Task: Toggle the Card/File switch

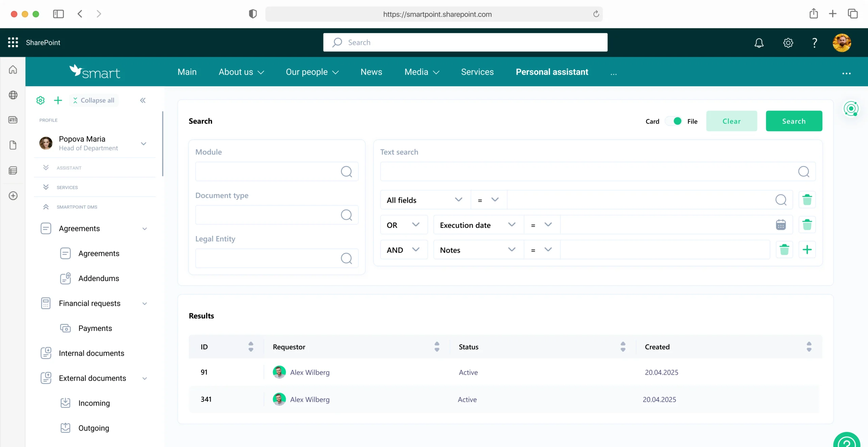Action: (673, 121)
